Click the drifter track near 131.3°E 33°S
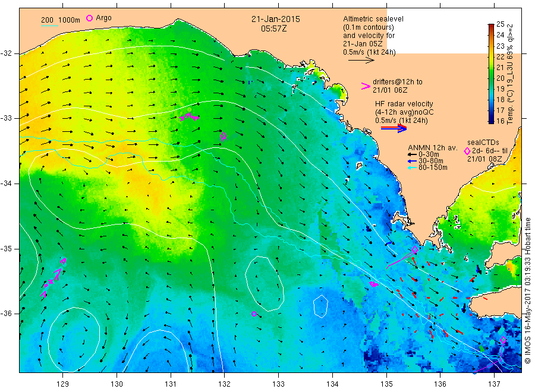This screenshot has width=535, height=392. tap(189, 117)
